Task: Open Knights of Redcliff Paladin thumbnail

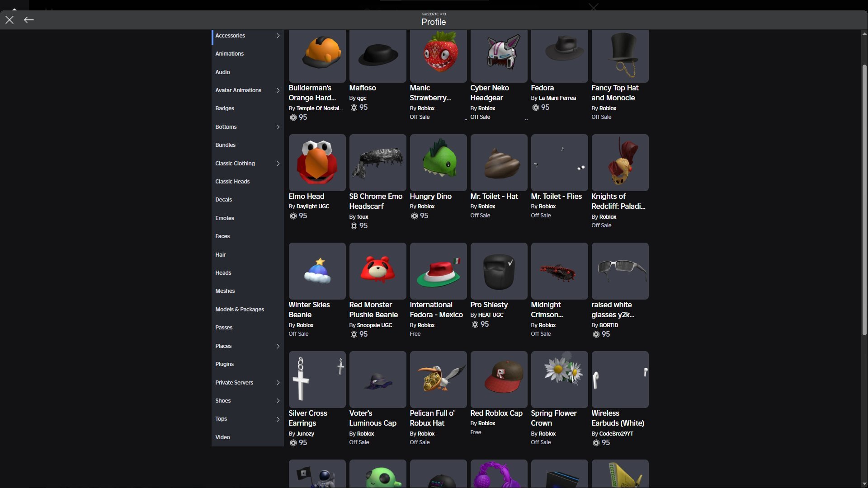Action: point(620,163)
